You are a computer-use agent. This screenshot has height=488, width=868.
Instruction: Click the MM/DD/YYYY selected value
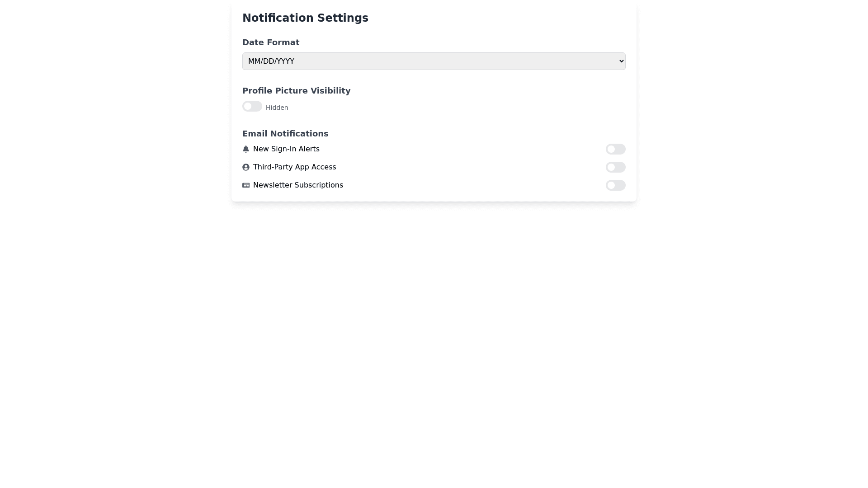pyautogui.click(x=271, y=61)
